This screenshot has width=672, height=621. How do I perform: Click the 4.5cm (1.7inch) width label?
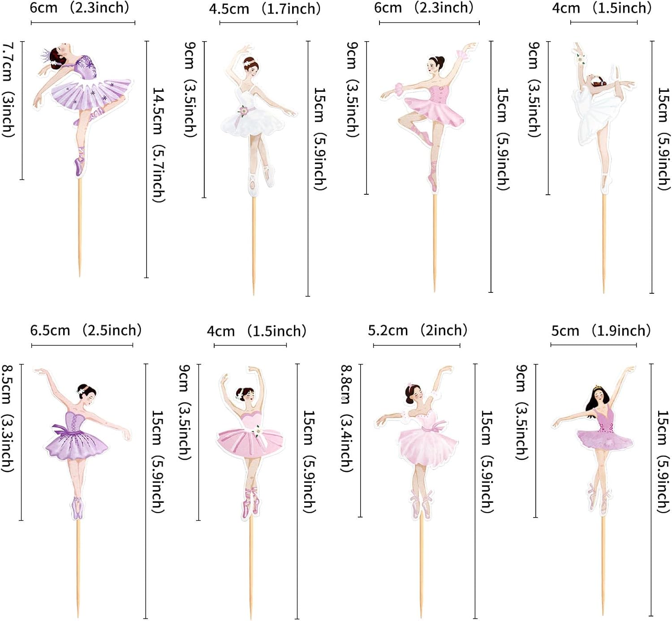(265, 9)
